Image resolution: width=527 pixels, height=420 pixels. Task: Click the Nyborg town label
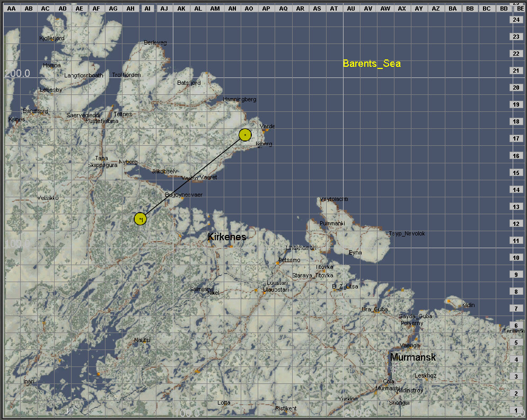pos(128,162)
